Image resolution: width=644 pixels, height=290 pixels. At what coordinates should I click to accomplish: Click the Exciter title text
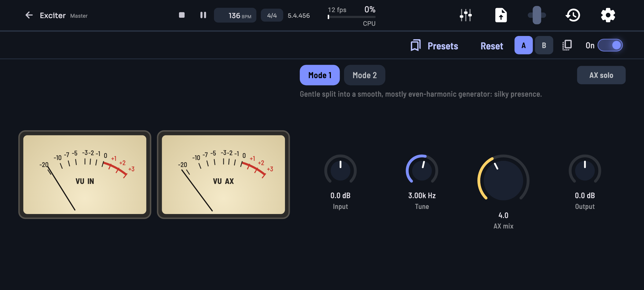[53, 16]
